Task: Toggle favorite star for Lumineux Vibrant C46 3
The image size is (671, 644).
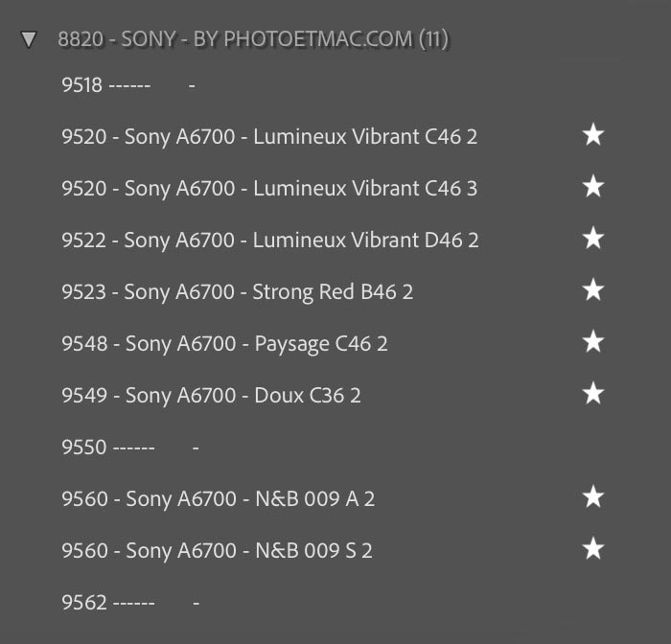Action: [x=593, y=188]
